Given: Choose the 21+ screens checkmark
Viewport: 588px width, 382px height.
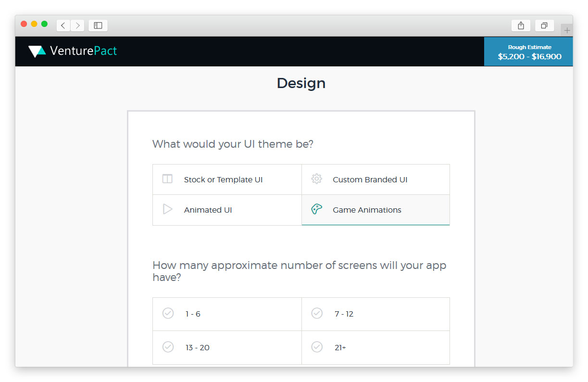Looking at the screenshot, I should [317, 347].
